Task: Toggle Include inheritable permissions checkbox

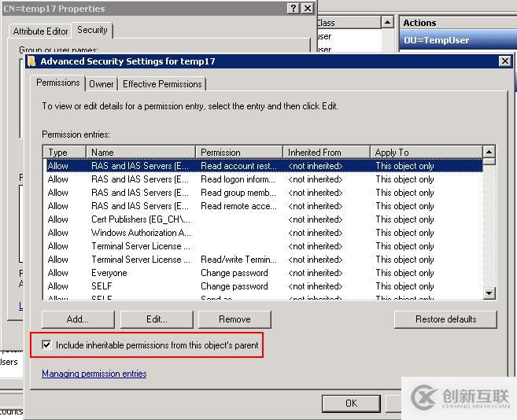Action: (47, 345)
